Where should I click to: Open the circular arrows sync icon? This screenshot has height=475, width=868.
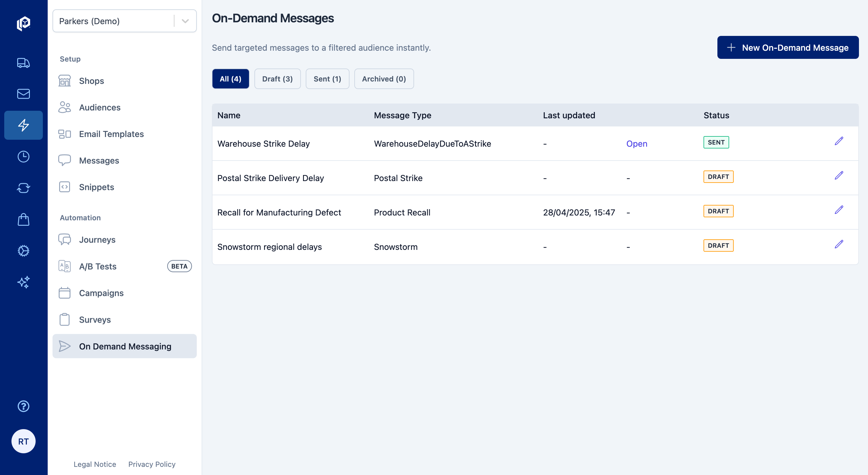pyautogui.click(x=23, y=188)
